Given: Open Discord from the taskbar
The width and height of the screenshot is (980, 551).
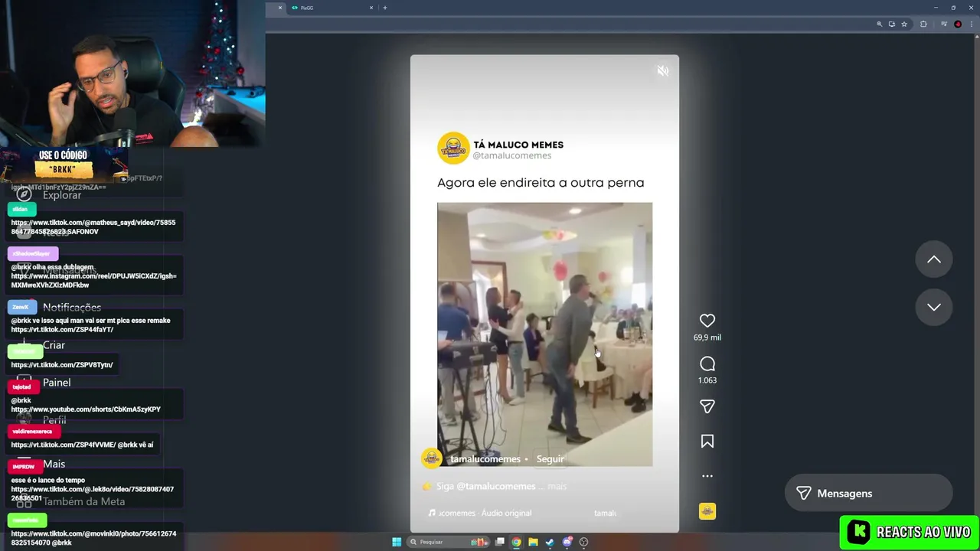Looking at the screenshot, I should point(567,542).
